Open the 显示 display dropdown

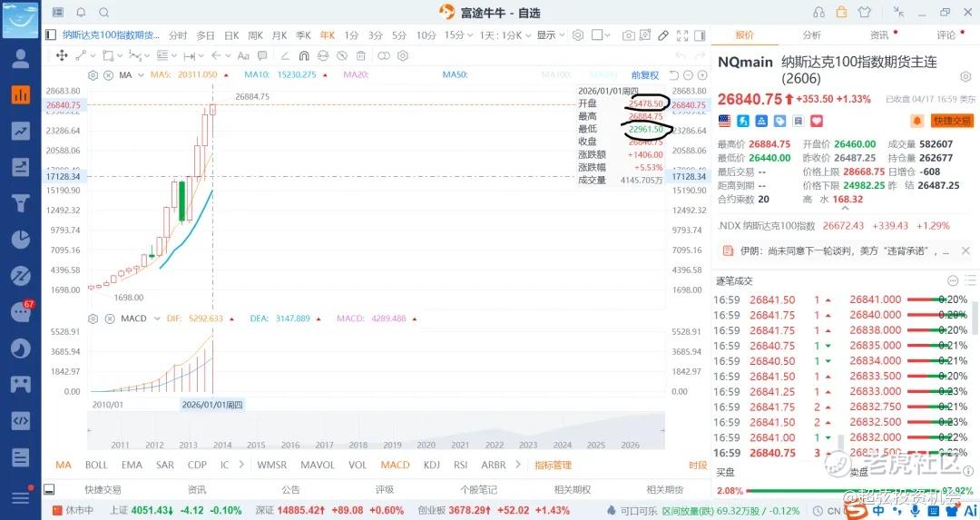point(551,35)
